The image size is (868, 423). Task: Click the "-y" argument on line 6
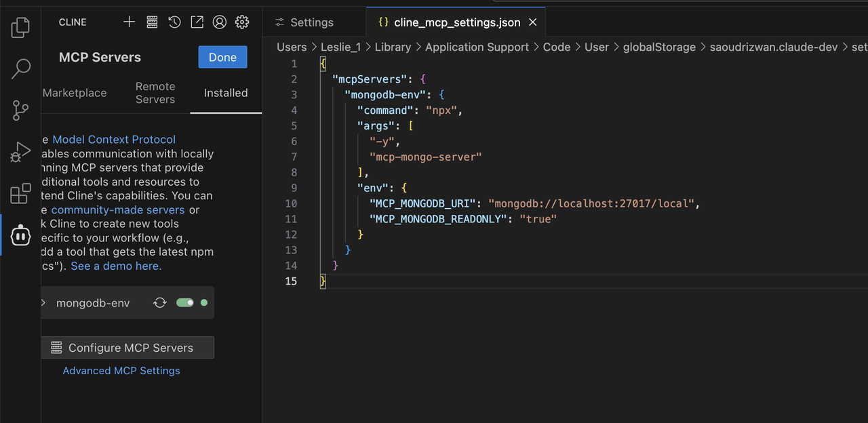pos(382,142)
